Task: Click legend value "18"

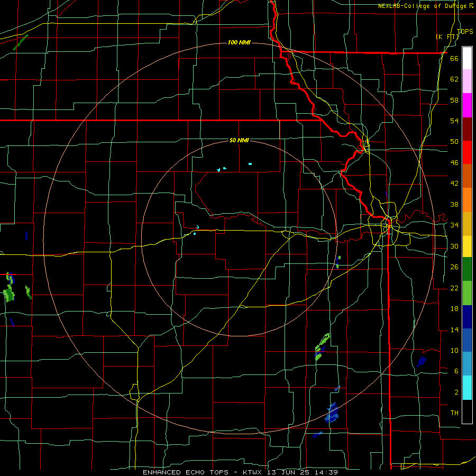Action: click(454, 309)
